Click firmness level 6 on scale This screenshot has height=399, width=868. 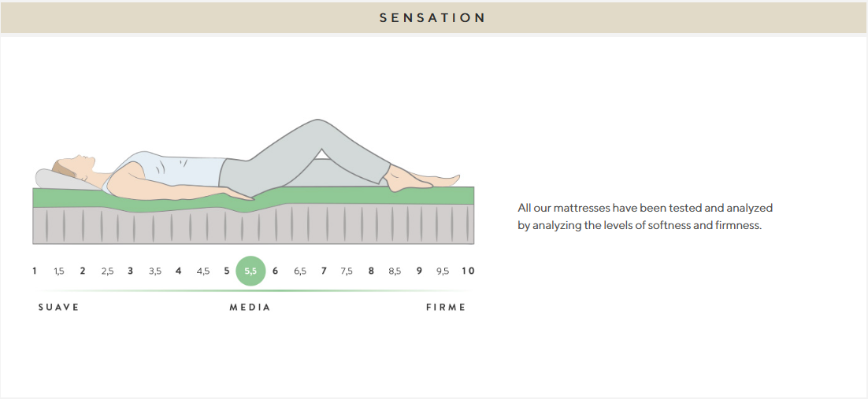tap(275, 271)
